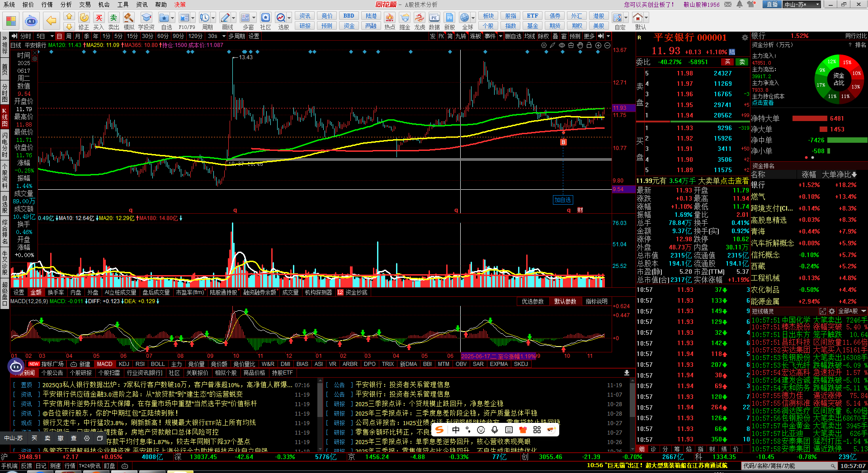Open the skin shirt icon in title bar
Viewport: 868px width, 473px height.
click(x=752, y=5)
